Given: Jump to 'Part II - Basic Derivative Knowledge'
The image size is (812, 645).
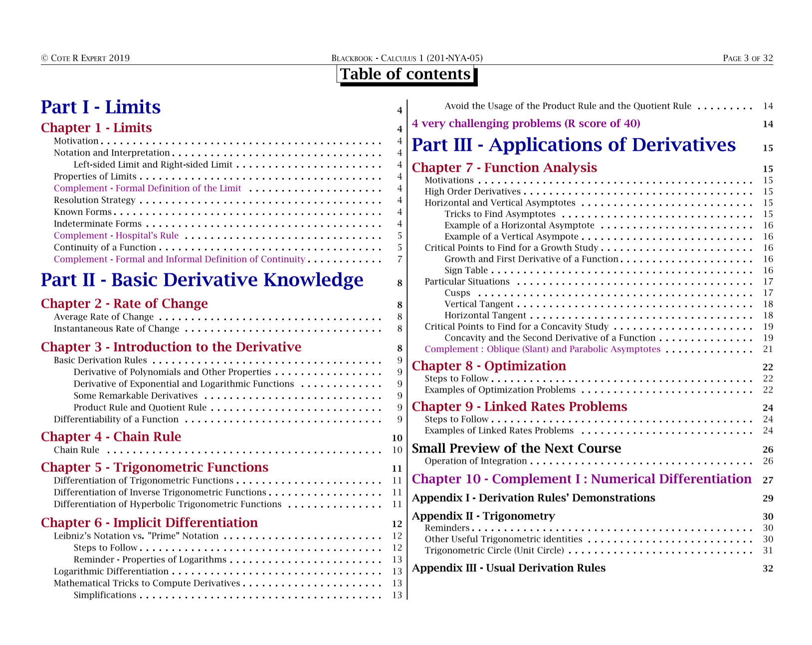Looking at the screenshot, I should click(202, 280).
